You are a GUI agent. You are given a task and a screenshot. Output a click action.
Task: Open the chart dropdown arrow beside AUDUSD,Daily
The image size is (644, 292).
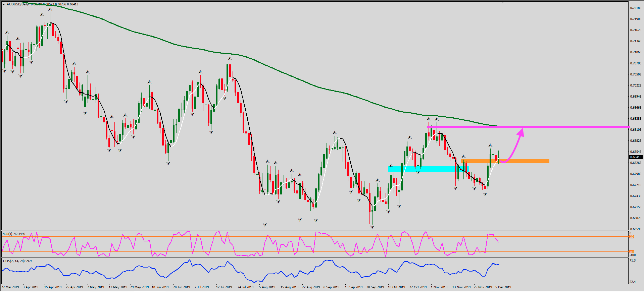[4, 4]
